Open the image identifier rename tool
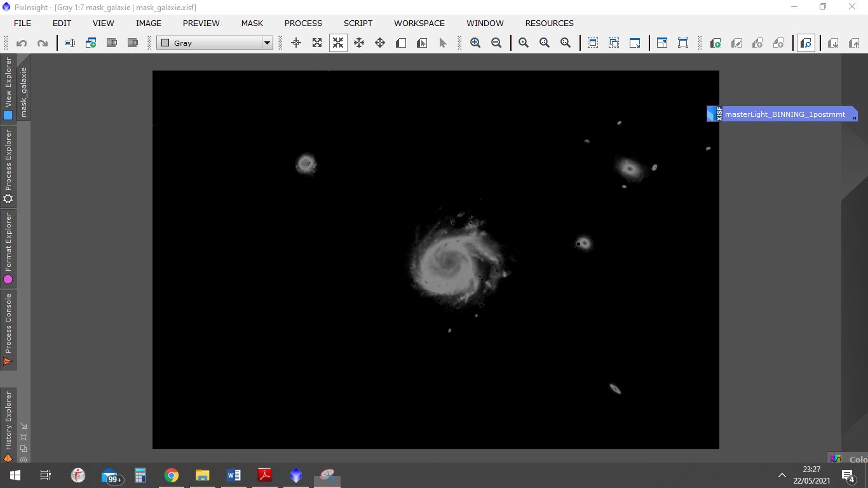Screen dimensions: 868x488 (70, 43)
